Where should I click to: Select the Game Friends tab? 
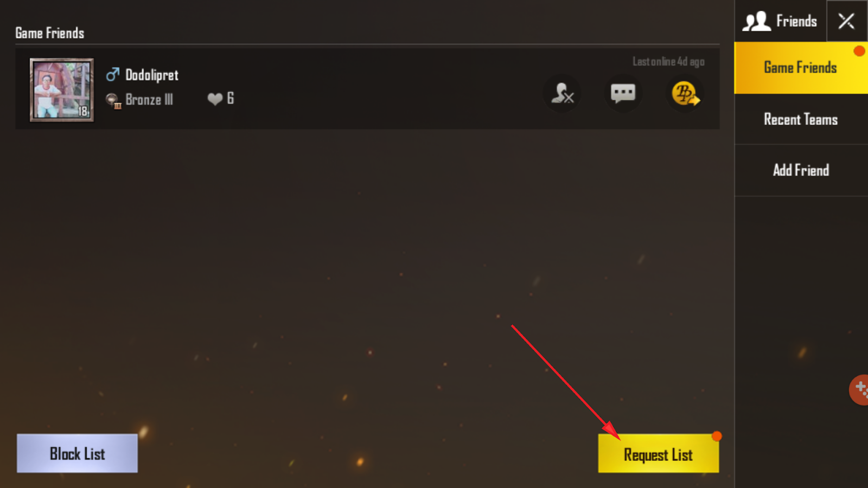801,68
